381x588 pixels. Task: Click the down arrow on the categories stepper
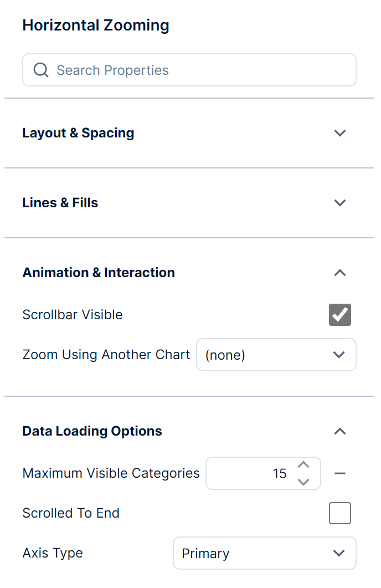pyautogui.click(x=303, y=481)
